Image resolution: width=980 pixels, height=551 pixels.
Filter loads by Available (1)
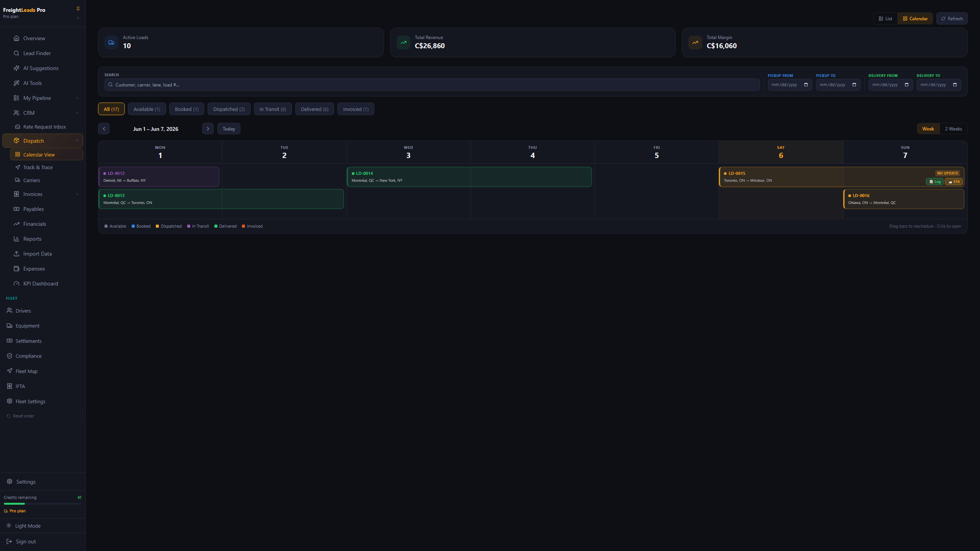(x=147, y=109)
